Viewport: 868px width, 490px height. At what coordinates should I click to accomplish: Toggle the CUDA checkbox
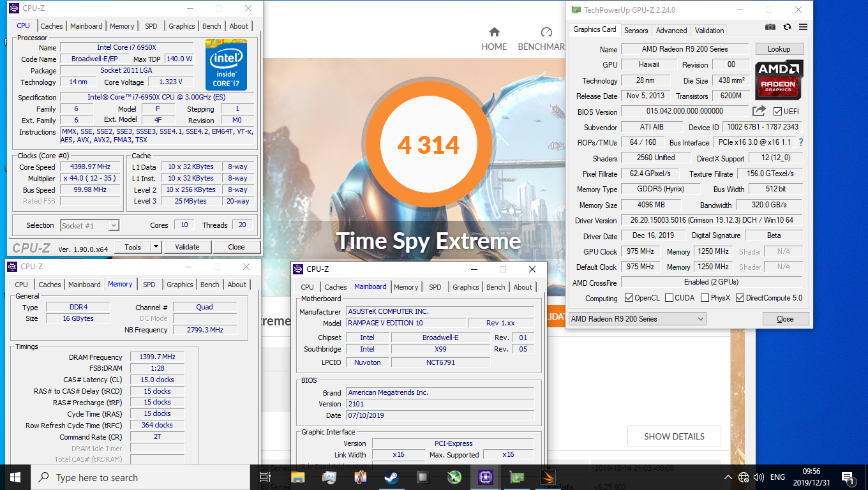pyautogui.click(x=669, y=298)
